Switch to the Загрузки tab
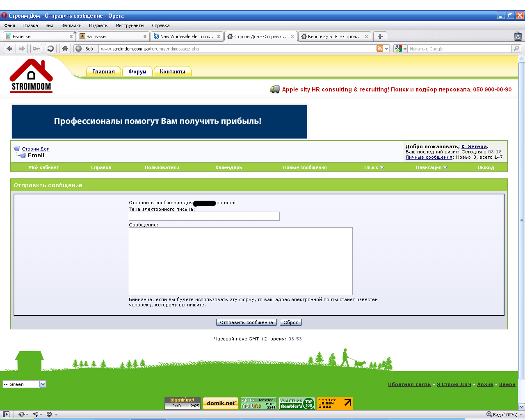Viewport: 525px width, 420px height. 113,37
